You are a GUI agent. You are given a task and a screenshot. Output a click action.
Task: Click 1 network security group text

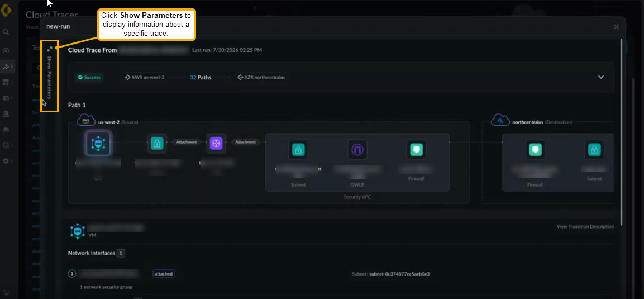click(x=106, y=287)
